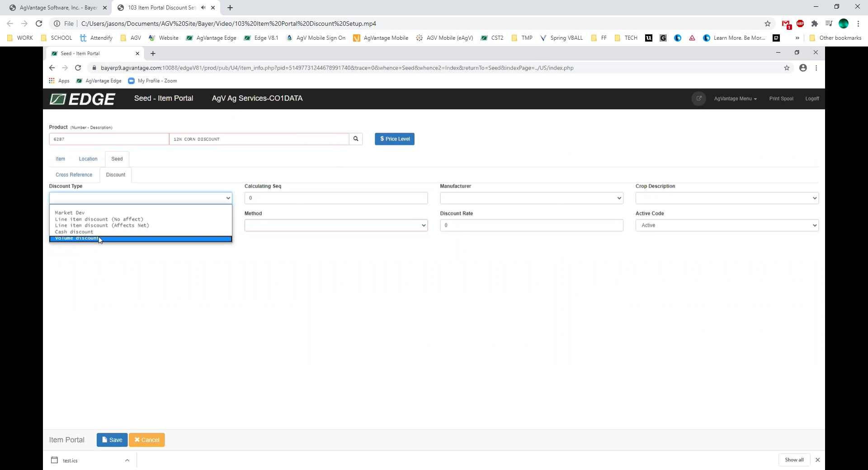
Task: Open the inner browser profile icon
Action: (803, 68)
